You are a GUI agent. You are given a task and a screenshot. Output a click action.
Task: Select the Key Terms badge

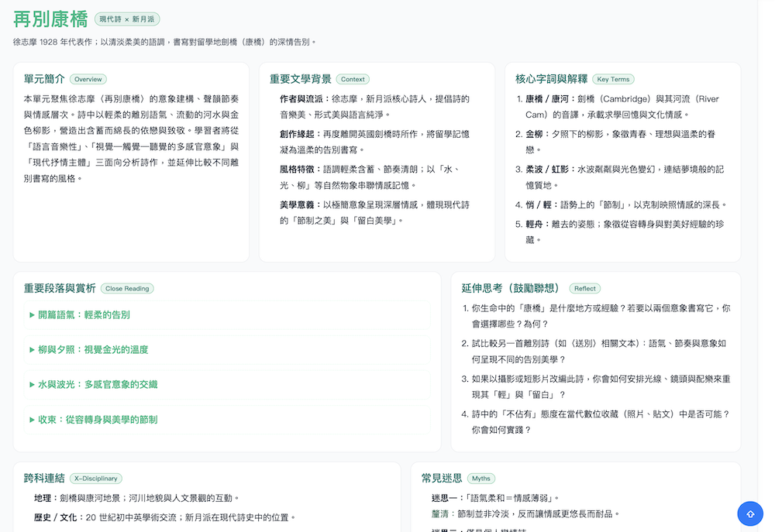613,79
